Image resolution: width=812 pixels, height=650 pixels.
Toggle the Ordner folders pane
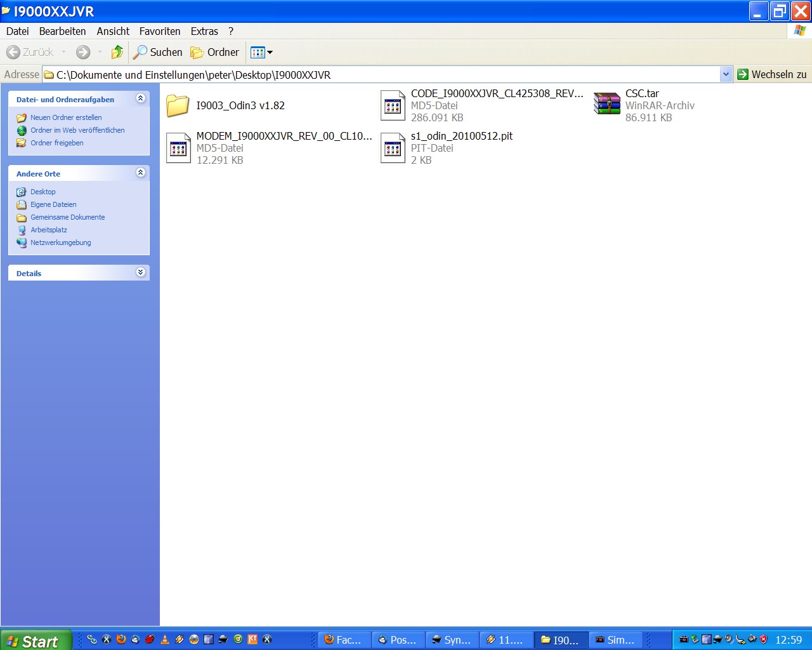pyautogui.click(x=214, y=52)
